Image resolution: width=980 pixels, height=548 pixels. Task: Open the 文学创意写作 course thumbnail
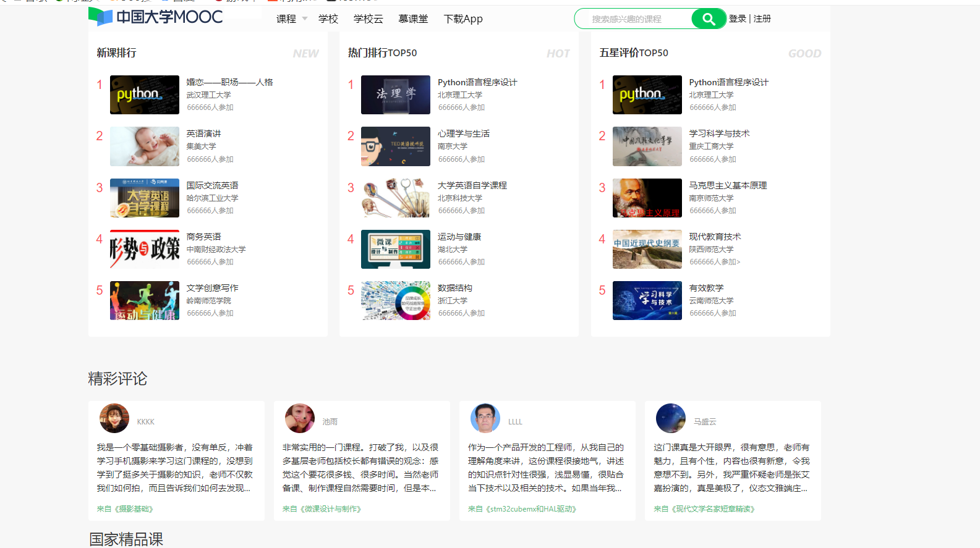click(x=145, y=300)
